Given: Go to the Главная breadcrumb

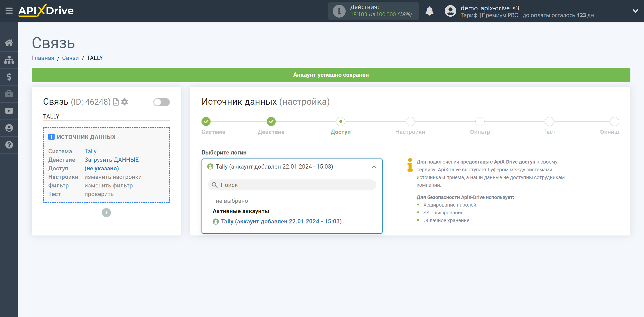Looking at the screenshot, I should 43,58.
